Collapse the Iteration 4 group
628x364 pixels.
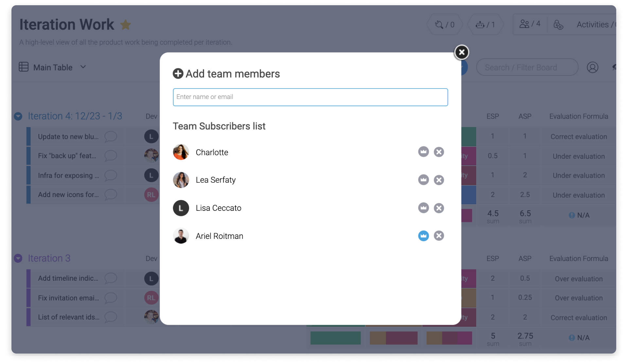pos(18,116)
